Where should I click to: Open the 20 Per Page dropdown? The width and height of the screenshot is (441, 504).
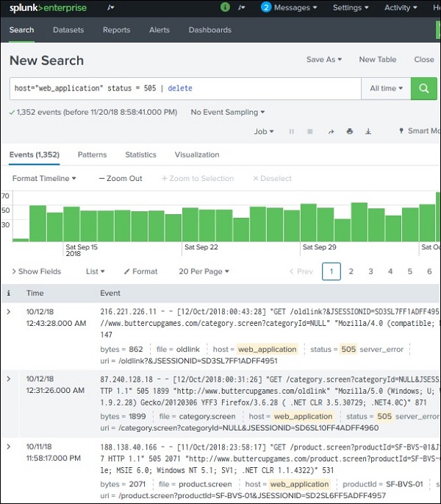click(x=204, y=271)
